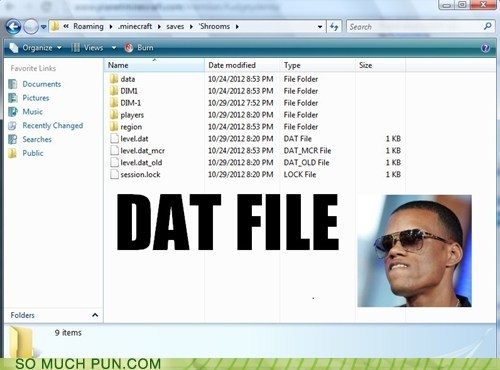This screenshot has width=500, height=370.
Task: Select the players folder icon
Action: click(114, 115)
